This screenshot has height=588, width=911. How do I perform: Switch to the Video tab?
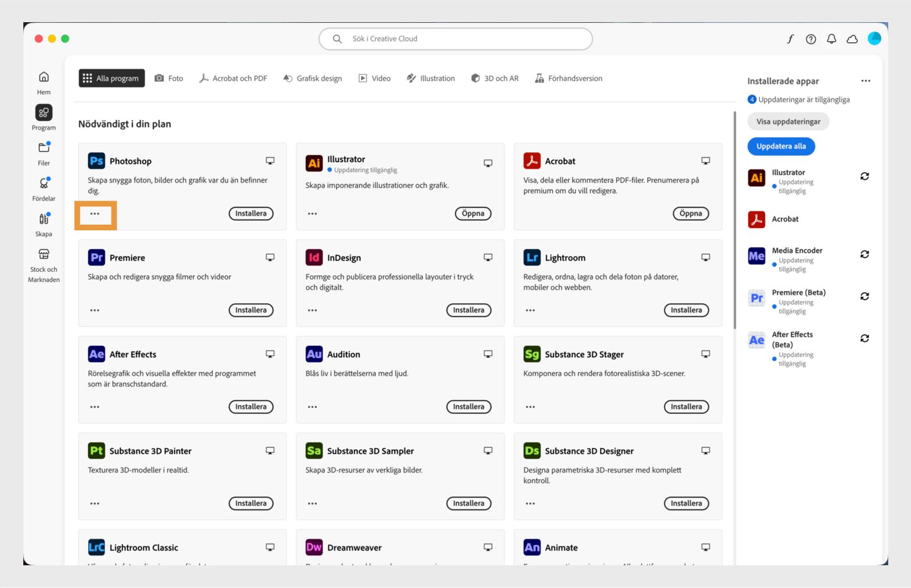point(374,78)
